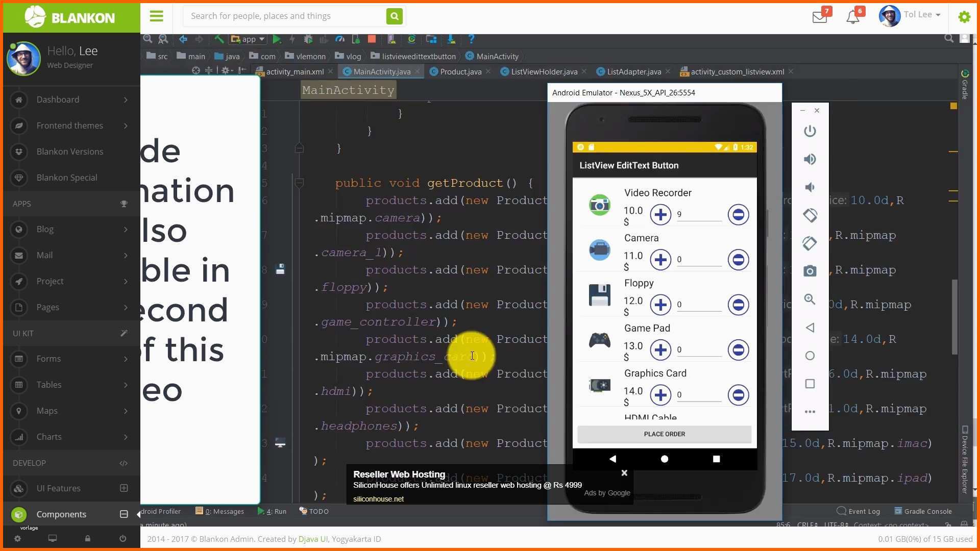This screenshot has width=980, height=551.
Task: Expand the Charts sidebar menu
Action: point(71,437)
